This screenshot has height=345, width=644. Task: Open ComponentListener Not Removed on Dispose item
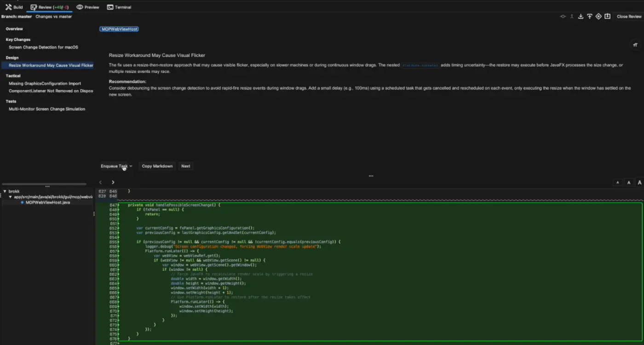(x=51, y=91)
